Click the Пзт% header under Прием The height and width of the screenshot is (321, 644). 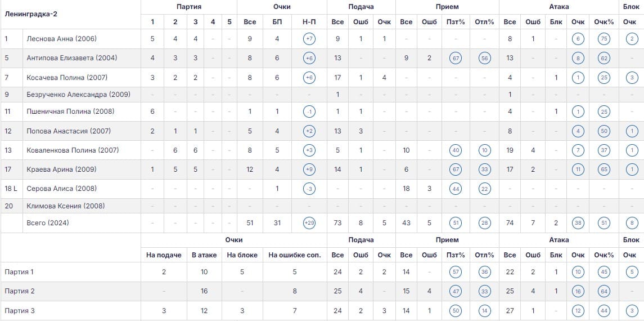tap(456, 22)
